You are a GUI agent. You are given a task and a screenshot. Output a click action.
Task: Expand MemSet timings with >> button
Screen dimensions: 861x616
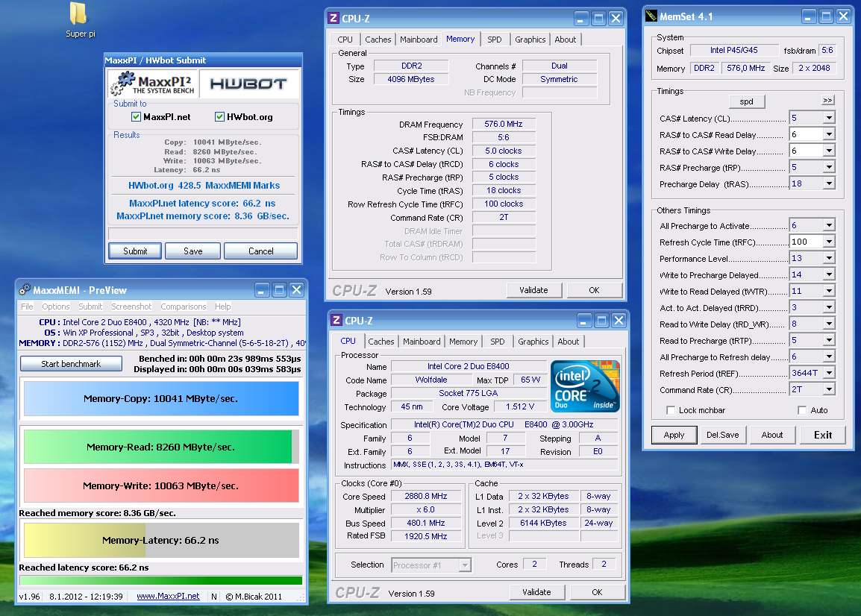[827, 101]
